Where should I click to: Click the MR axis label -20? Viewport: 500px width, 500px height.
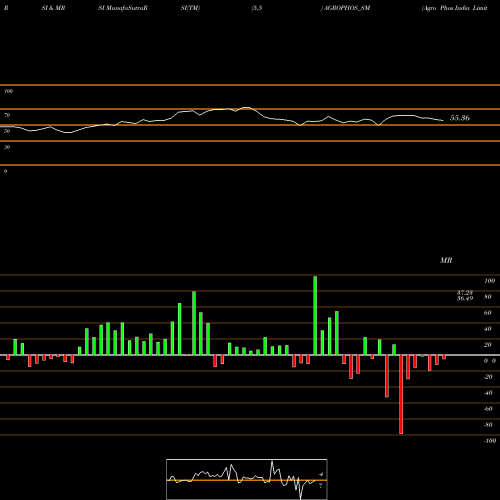coord(488,377)
